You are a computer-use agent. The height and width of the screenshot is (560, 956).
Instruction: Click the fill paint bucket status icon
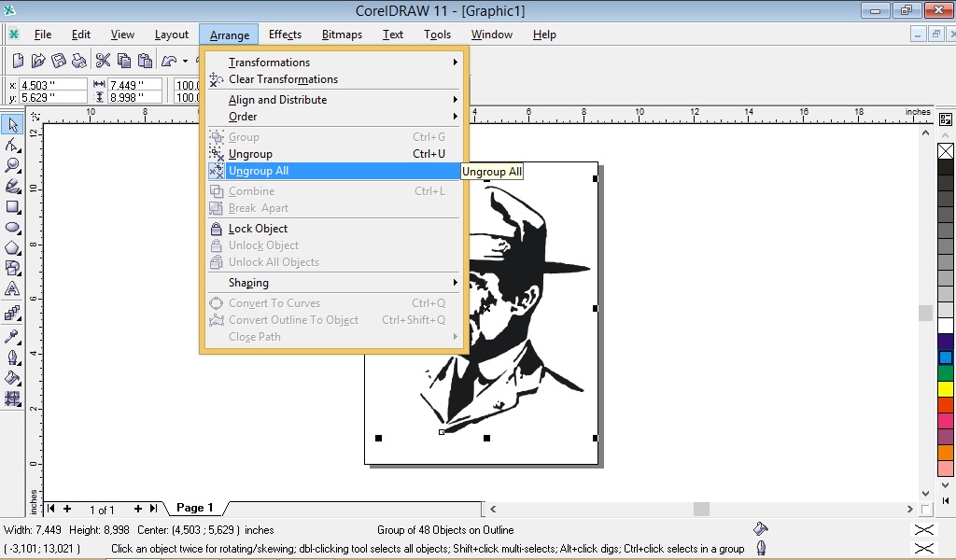(x=760, y=528)
